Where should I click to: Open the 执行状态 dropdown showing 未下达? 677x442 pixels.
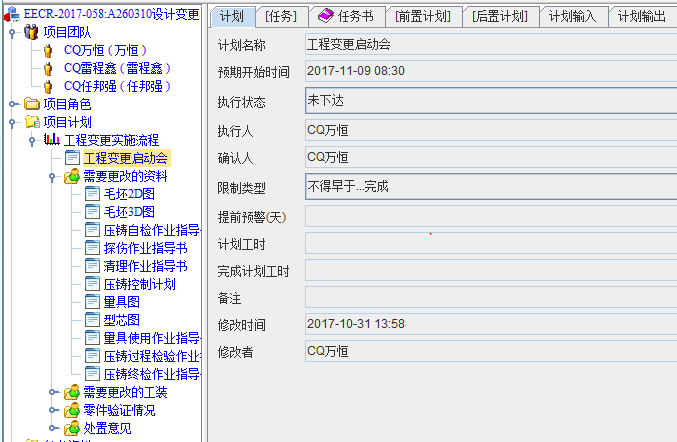click(491, 101)
